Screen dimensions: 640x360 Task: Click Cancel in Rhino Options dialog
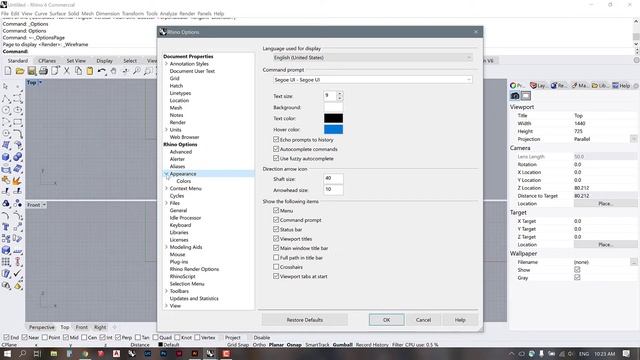(x=423, y=320)
